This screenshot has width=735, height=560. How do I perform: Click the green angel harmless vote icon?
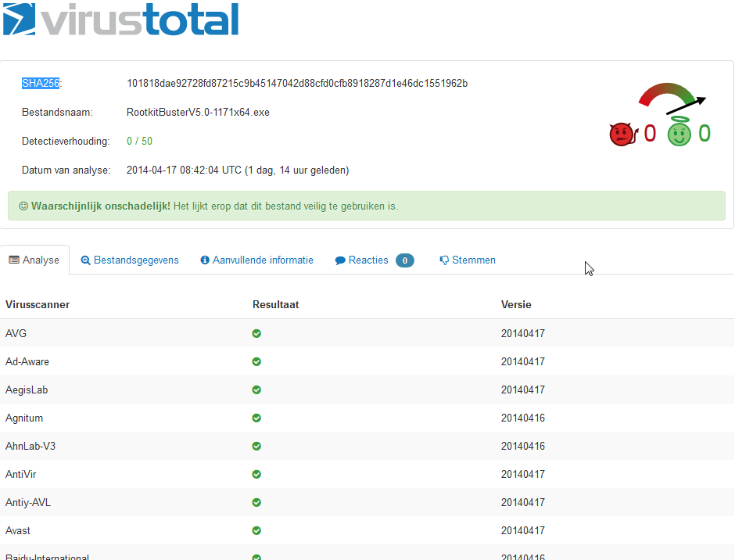(x=679, y=132)
